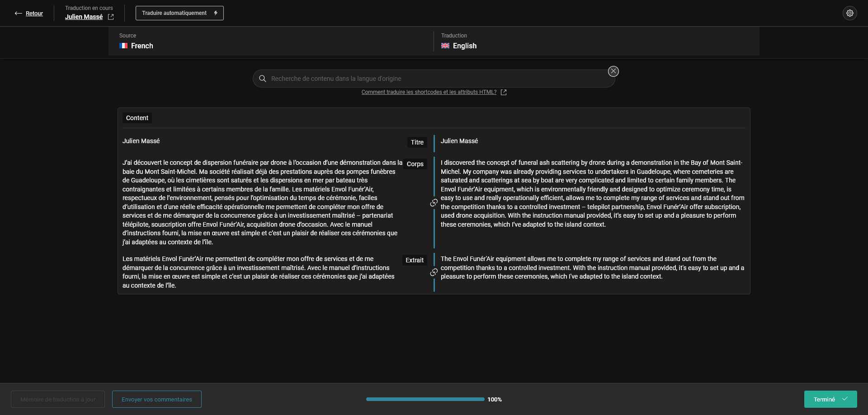Viewport: 868px width, 415px height.
Task: Click the Mémoire de traduction à jour button
Action: coord(58,399)
